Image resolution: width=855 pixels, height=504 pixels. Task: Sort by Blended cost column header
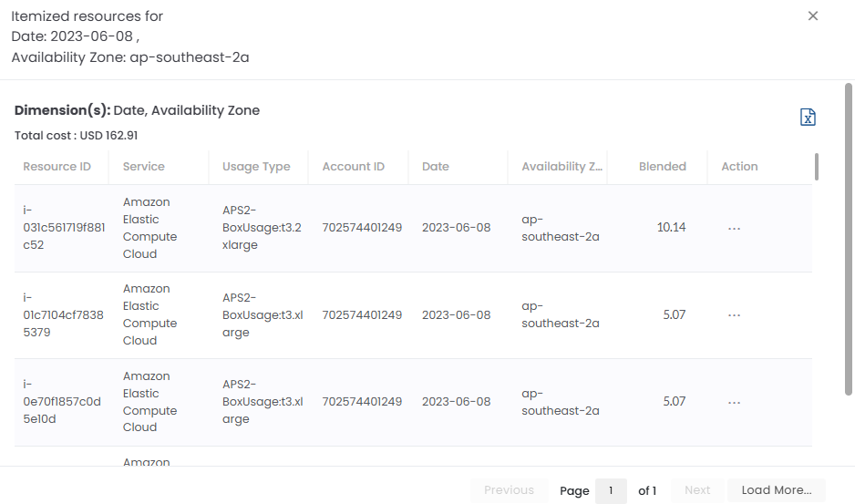point(662,167)
